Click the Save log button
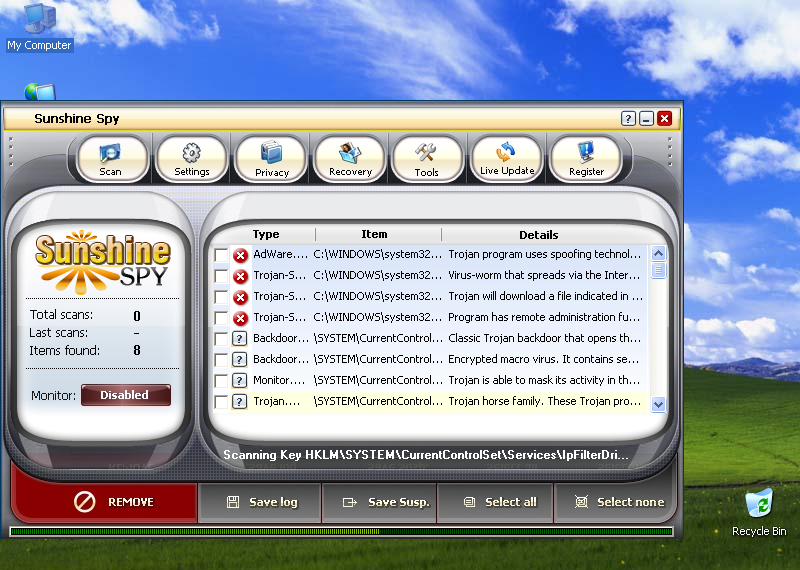 [x=261, y=502]
